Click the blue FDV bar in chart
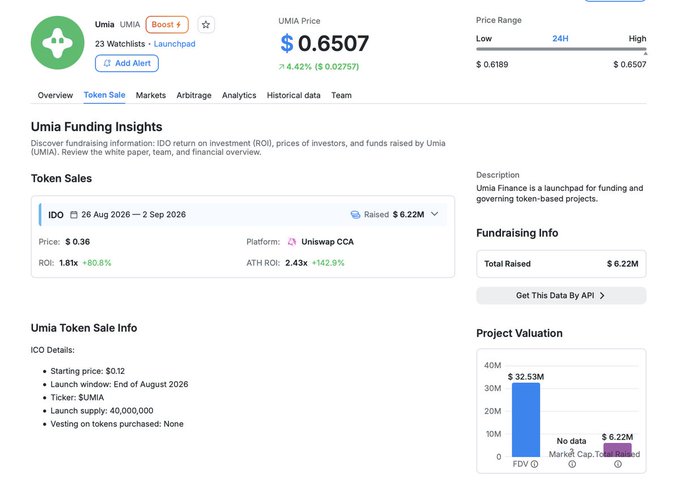 click(526, 420)
